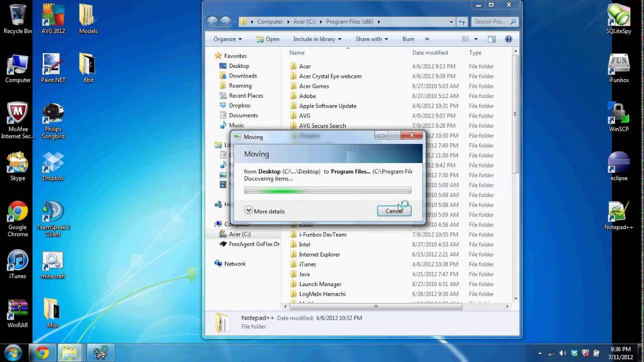The image size is (644, 362).
Task: Select the Launch Manager folder
Action: coord(320,284)
